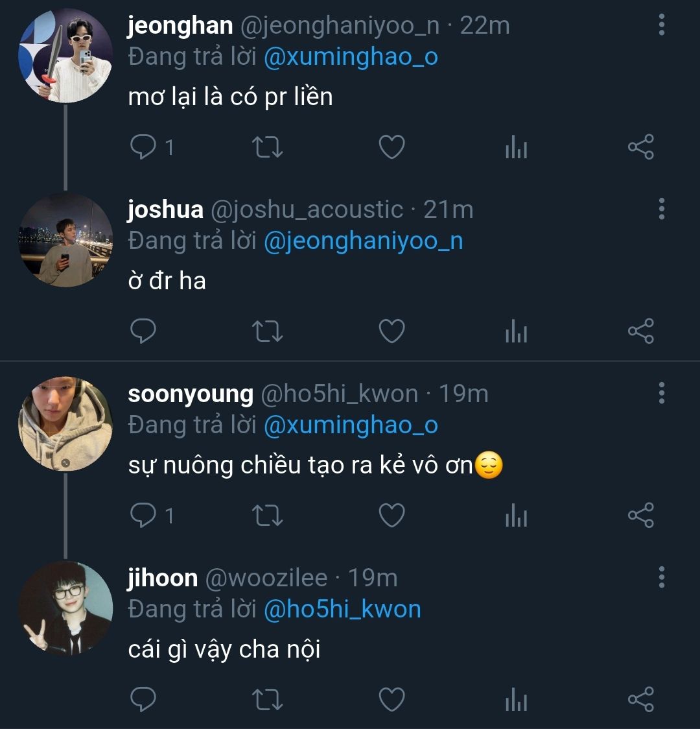The image size is (700, 729).
Task: Open more options on soonyoung's tweet
Action: 661,393
